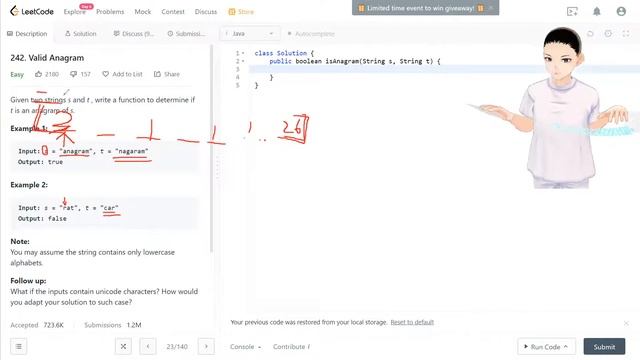Open the user profile avatar

coord(621,11)
